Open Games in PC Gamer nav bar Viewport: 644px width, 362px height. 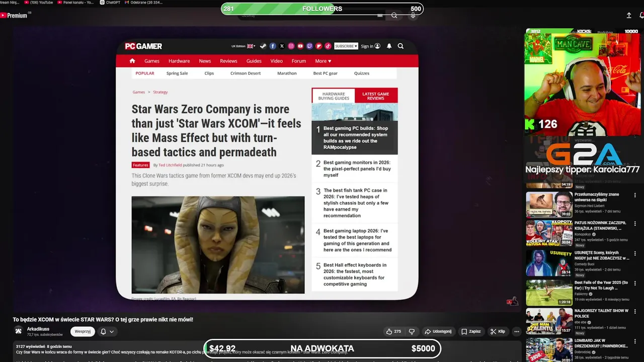(x=152, y=61)
